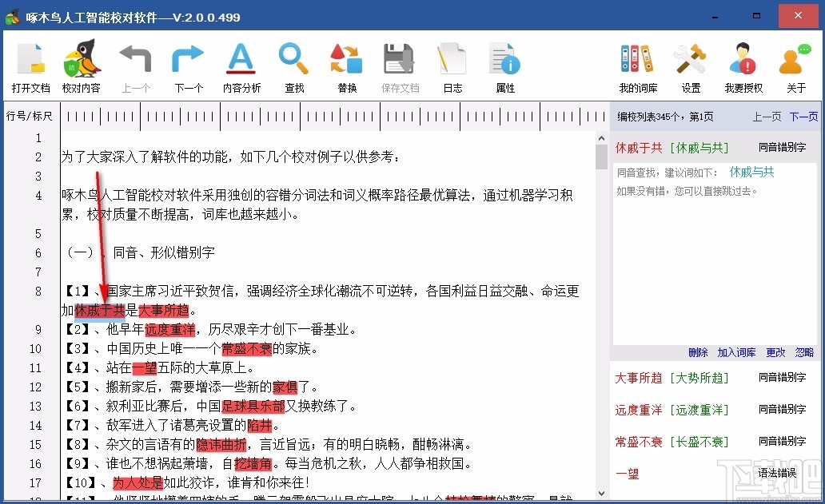View the 日志 log
Viewport: 825px width, 504px height.
[452, 67]
